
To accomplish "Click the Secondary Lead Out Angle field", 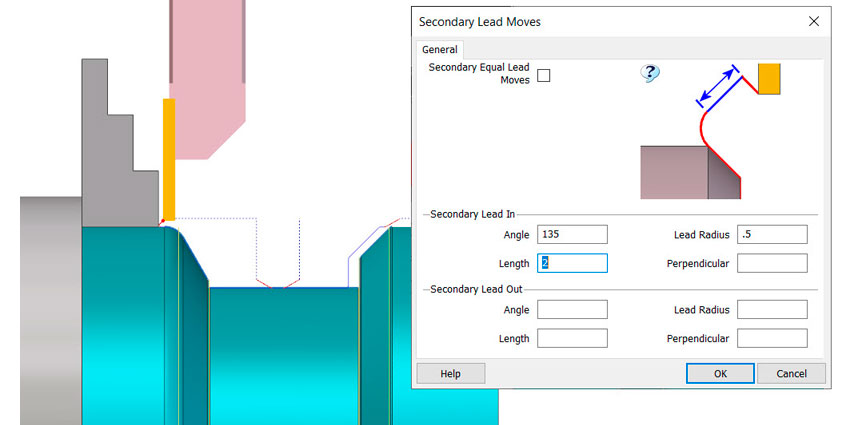I will coord(572,310).
